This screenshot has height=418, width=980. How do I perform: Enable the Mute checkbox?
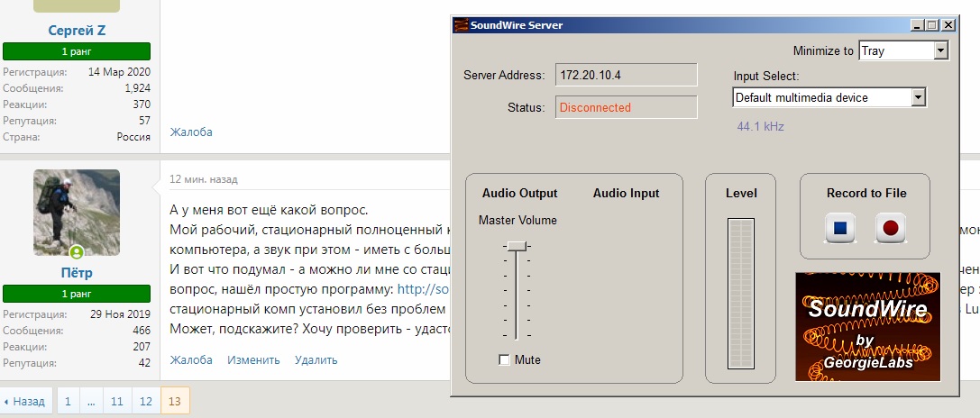click(504, 359)
